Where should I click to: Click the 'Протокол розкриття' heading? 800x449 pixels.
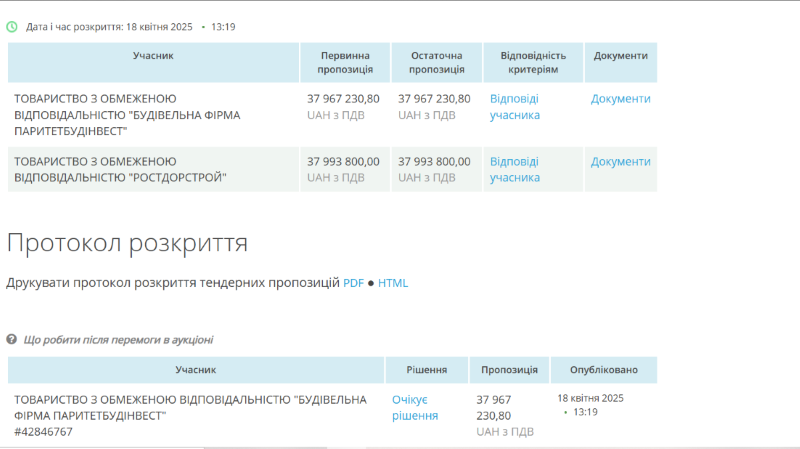[127, 243]
